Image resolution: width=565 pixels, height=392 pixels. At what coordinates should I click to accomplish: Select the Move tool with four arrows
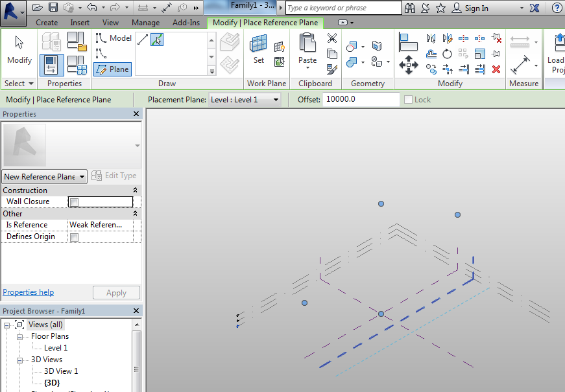[408, 64]
